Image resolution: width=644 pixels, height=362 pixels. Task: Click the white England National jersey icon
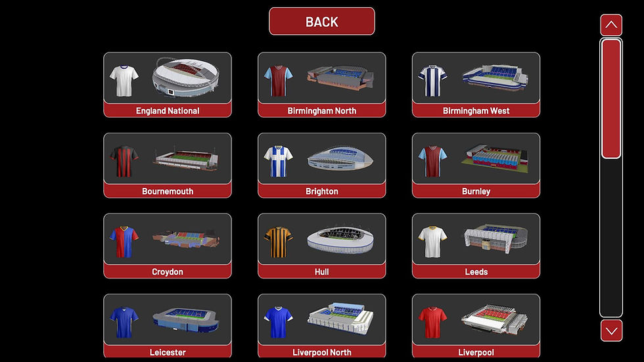pyautogui.click(x=124, y=80)
